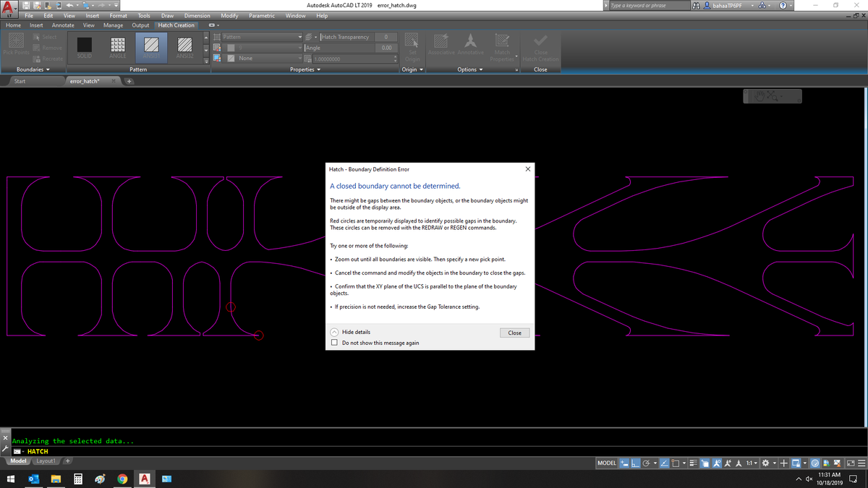Open the Modify menu

coord(229,15)
